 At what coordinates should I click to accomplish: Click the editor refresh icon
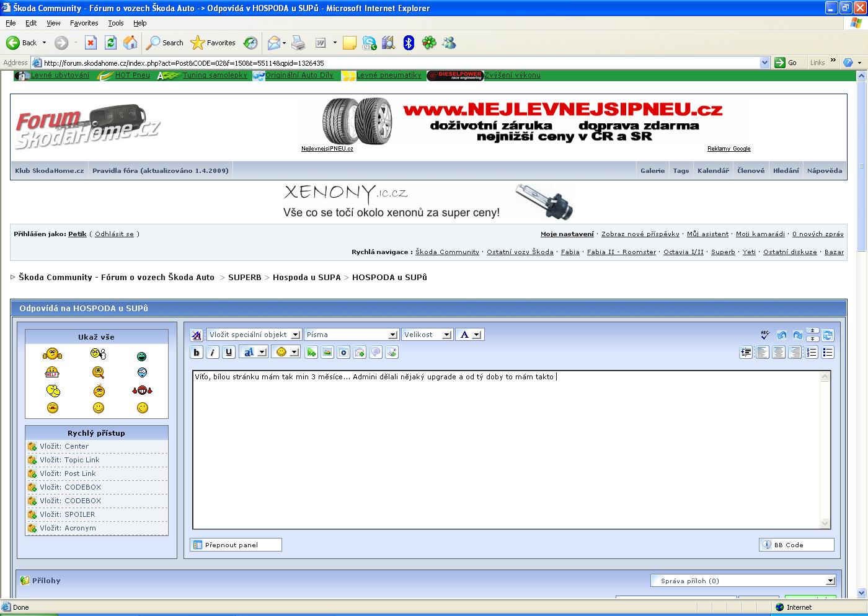point(828,335)
